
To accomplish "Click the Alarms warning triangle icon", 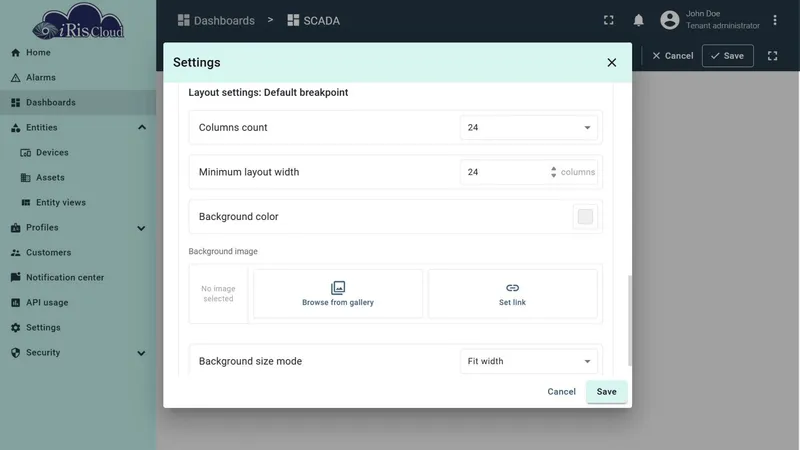I will click(x=15, y=78).
